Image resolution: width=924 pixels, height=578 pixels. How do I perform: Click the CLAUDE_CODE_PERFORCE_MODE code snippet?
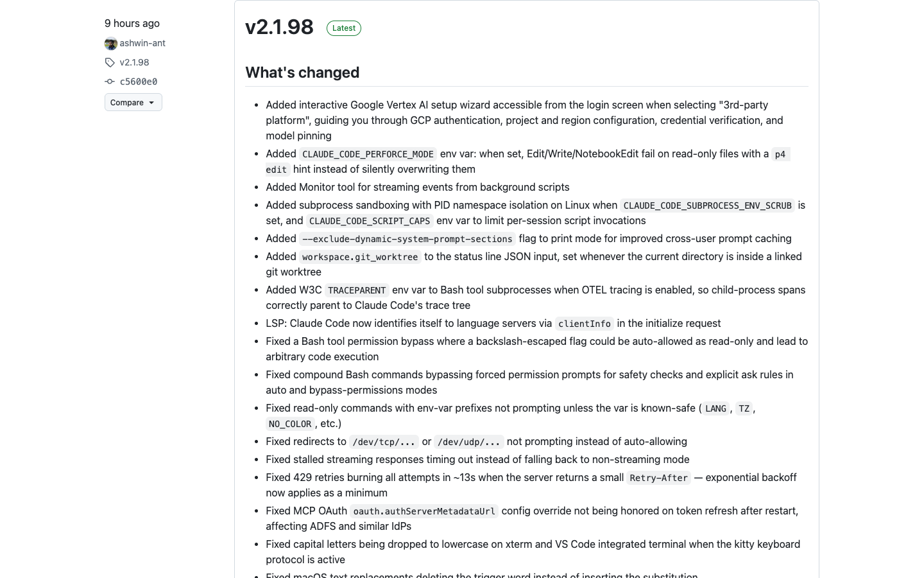tap(368, 154)
